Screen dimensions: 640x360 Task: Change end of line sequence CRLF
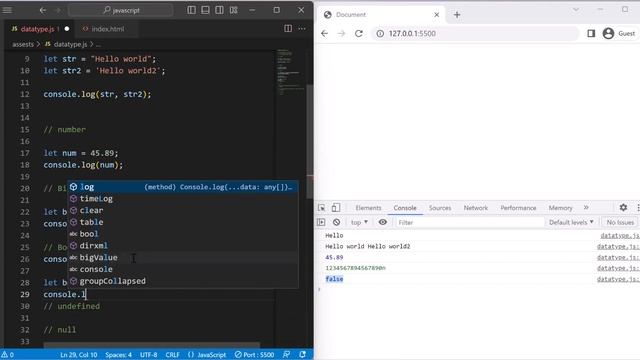tap(172, 355)
